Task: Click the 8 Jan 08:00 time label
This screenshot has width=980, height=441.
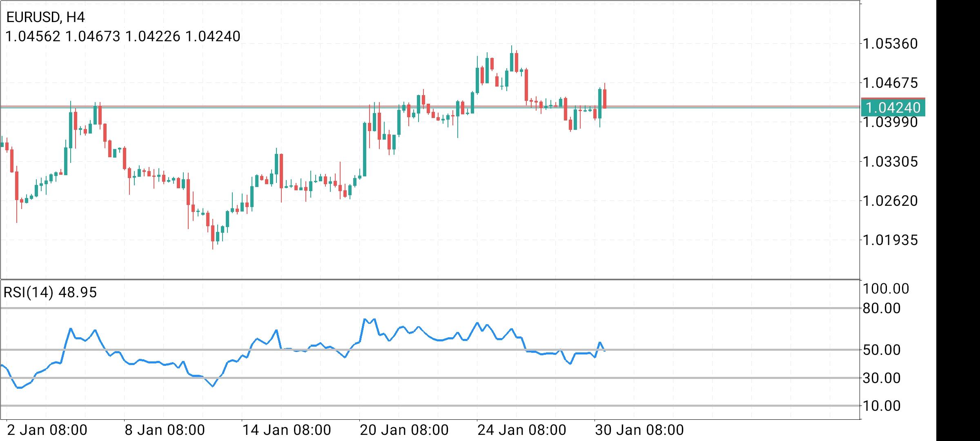Action: (x=165, y=430)
